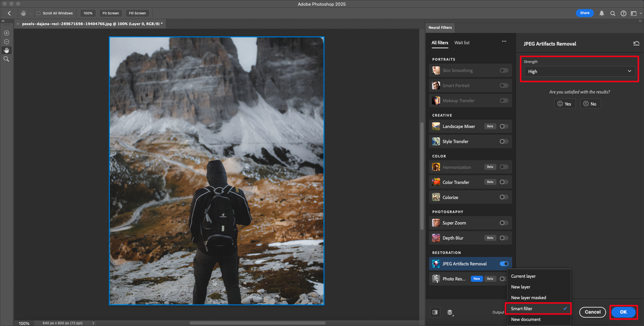The height and width of the screenshot is (326, 644).
Task: Click the vertical canvas scrollbar
Action: (x=421, y=175)
